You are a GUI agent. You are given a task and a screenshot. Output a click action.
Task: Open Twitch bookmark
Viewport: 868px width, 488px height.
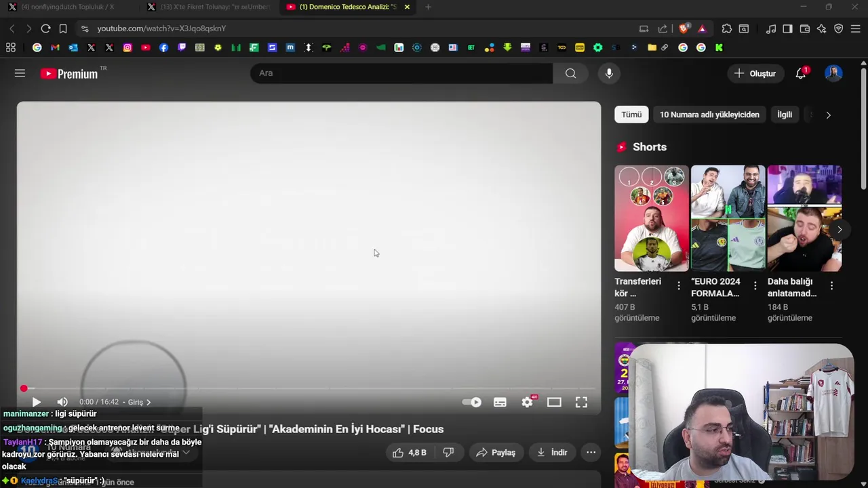click(x=182, y=47)
